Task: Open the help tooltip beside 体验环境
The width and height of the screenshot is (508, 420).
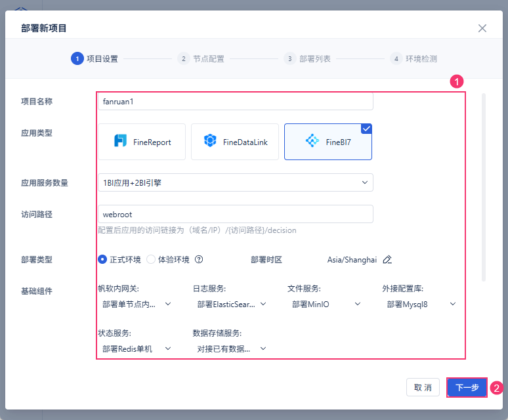Action: point(199,259)
